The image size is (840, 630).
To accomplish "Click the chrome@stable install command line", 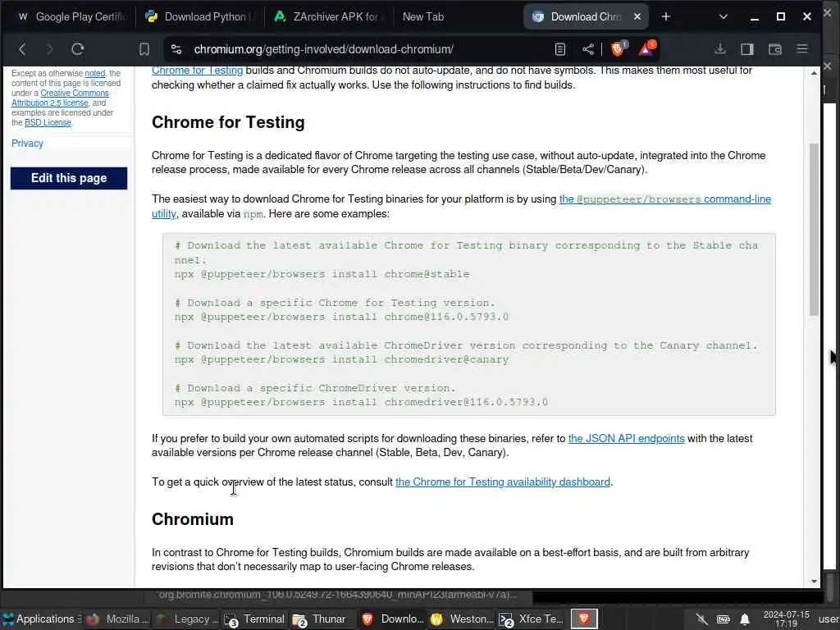I will coord(322,274).
